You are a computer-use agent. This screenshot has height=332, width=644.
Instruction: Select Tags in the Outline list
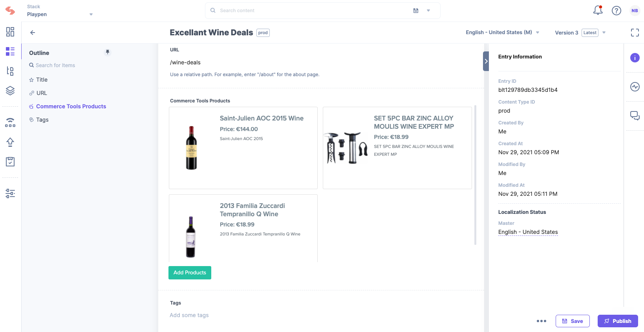[42, 120]
